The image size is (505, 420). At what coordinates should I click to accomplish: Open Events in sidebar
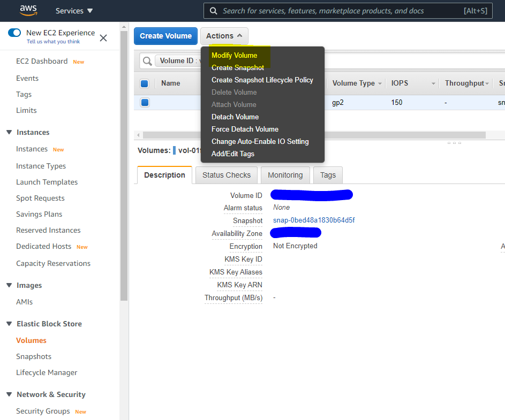(27, 78)
